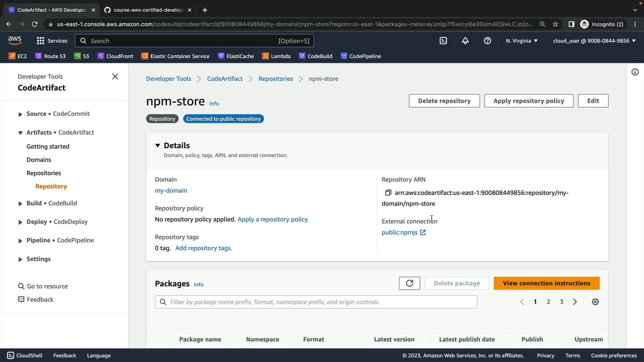The height and width of the screenshot is (362, 644).
Task: Click View connection instructions button
Action: [x=546, y=283]
